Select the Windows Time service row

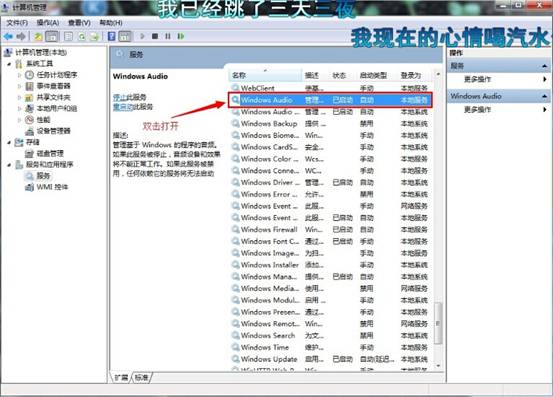click(331, 347)
